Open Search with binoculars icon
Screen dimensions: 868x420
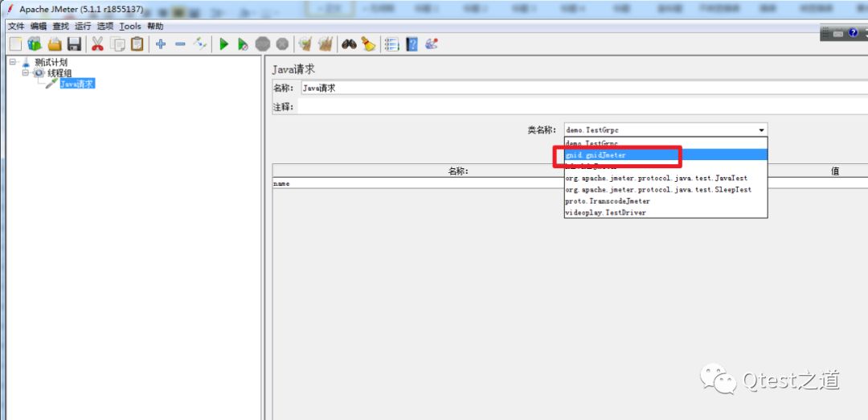[x=349, y=43]
